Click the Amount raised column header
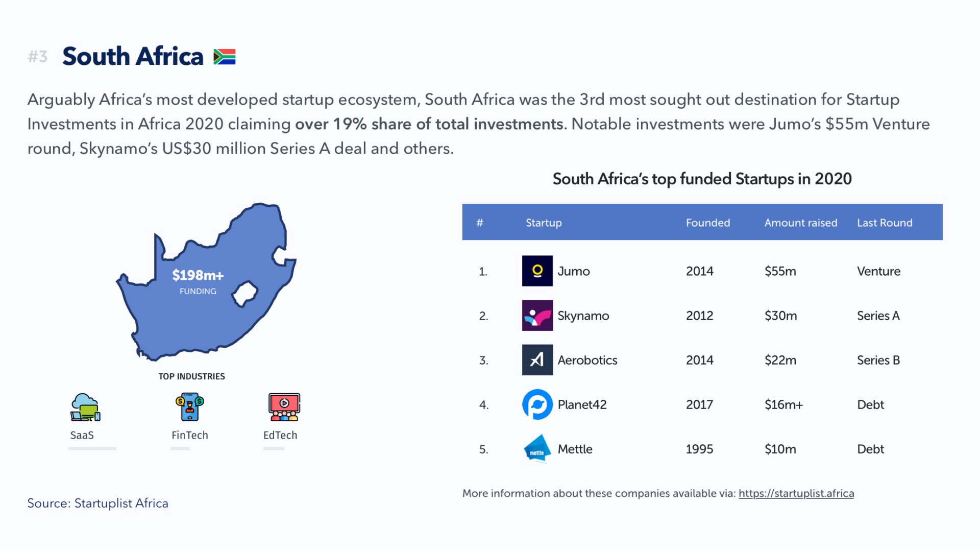 pos(800,223)
